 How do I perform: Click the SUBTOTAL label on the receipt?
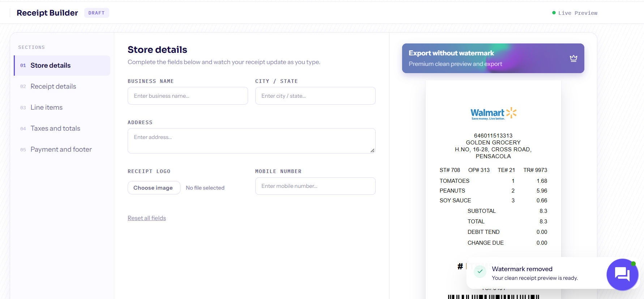pos(482,211)
